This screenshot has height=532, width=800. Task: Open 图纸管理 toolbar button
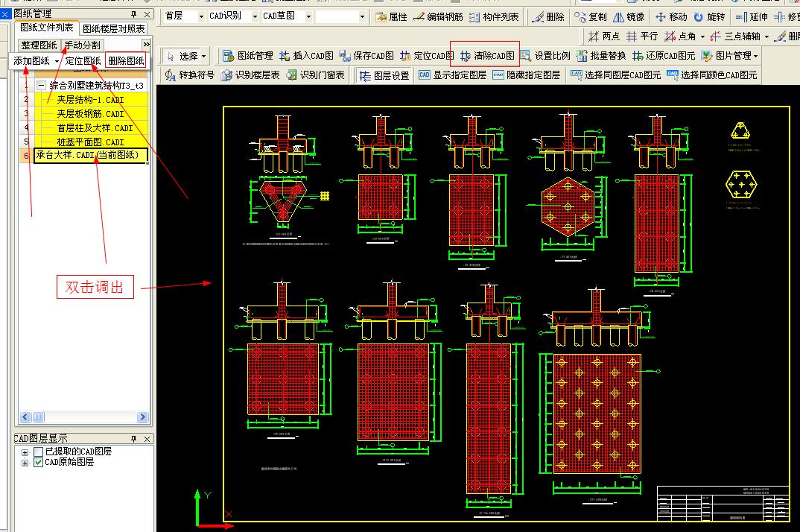247,56
